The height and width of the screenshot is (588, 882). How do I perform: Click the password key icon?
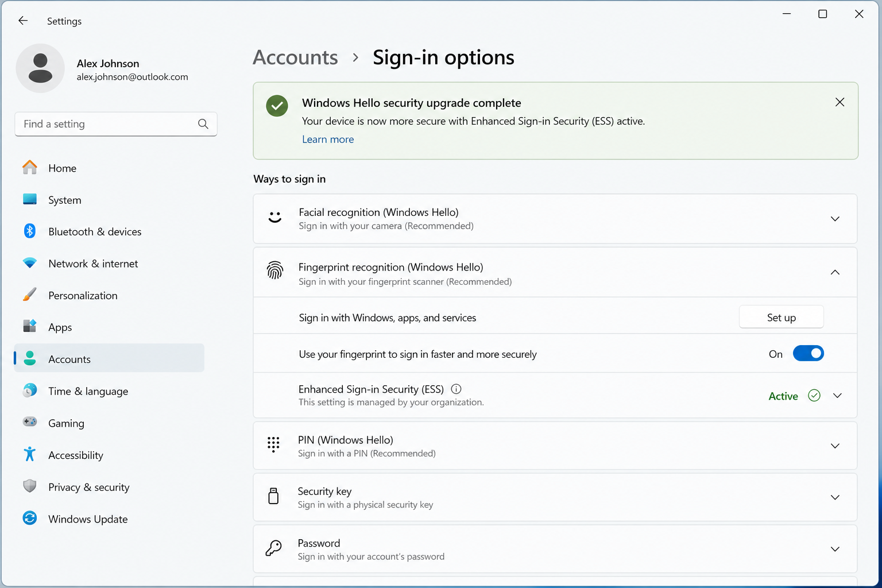coord(274,548)
